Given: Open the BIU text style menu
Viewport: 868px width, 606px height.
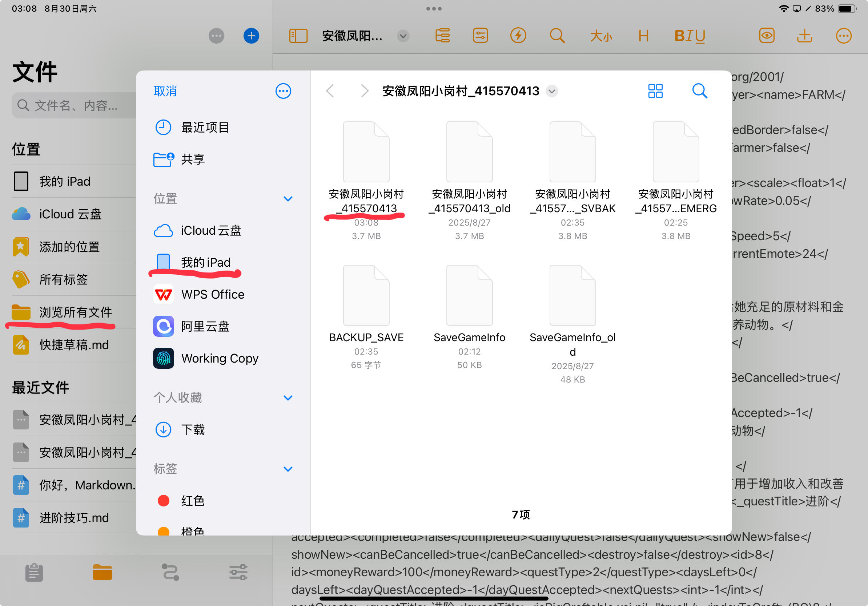Looking at the screenshot, I should click(690, 36).
